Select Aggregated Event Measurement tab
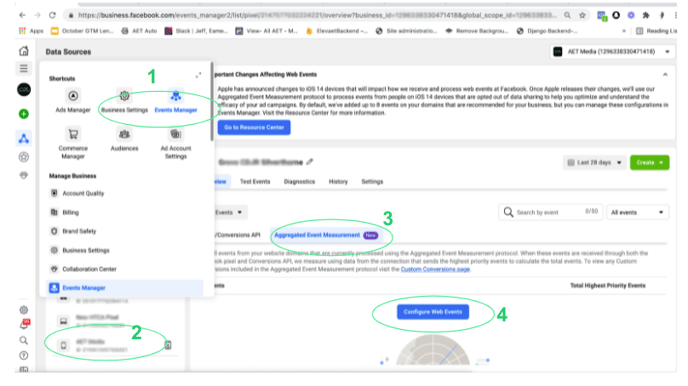688x386 pixels. 326,235
